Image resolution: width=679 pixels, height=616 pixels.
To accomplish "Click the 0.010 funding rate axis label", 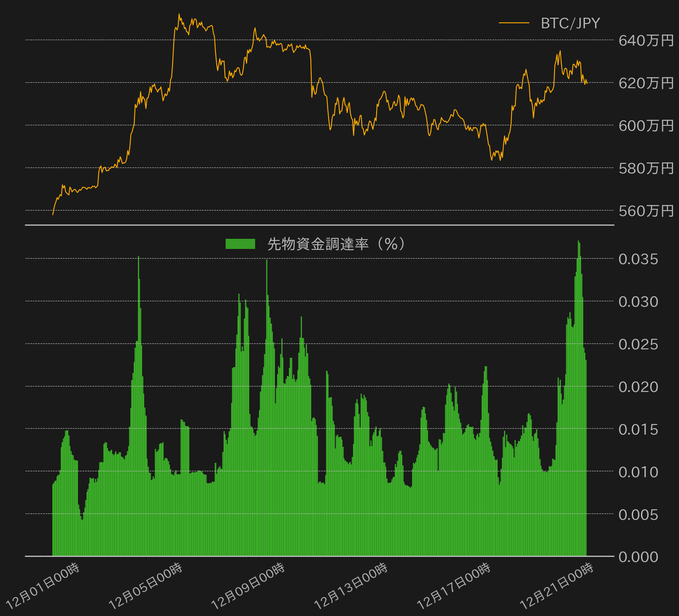I will point(638,472).
